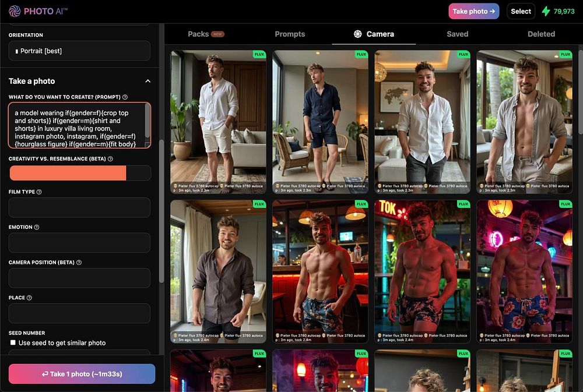The image size is (583, 392).
Task: Switch to the Packs tab
Action: click(x=206, y=34)
